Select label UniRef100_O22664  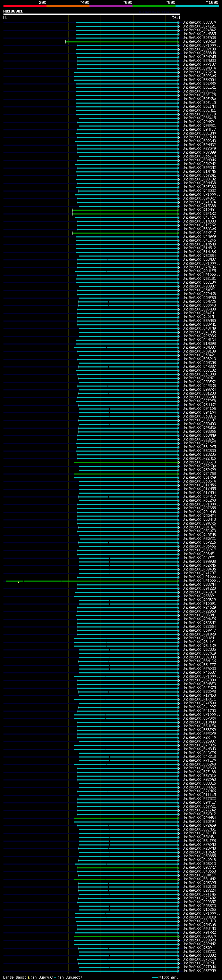coord(199,627)
